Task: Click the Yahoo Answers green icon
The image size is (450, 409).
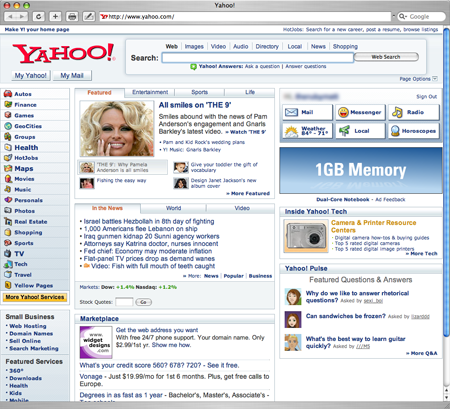Action: pyautogui.click(x=193, y=67)
